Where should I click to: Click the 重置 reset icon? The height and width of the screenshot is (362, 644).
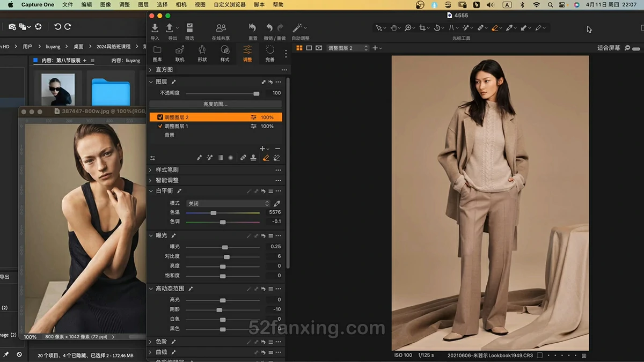click(253, 28)
